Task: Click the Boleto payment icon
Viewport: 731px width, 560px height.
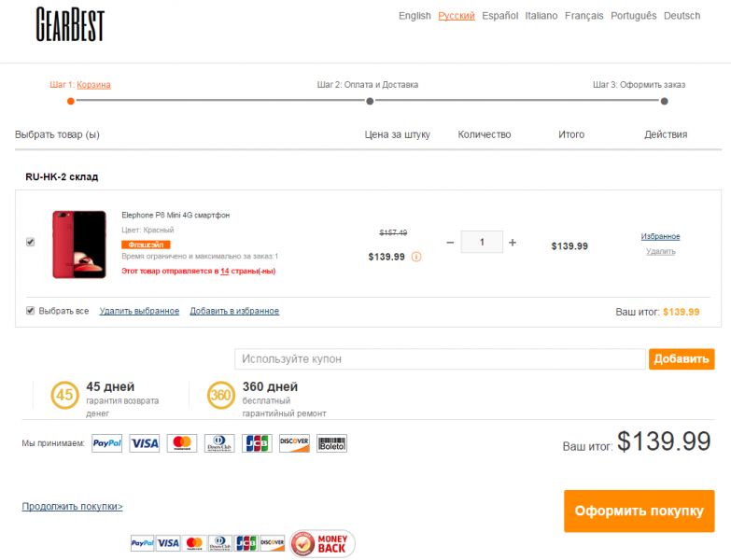Action: tap(331, 443)
